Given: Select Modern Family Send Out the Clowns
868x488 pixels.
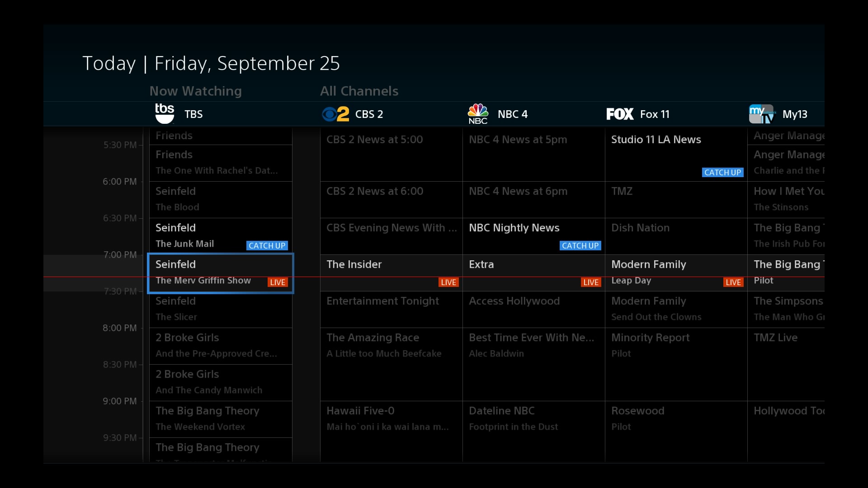Looking at the screenshot, I should click(676, 310).
